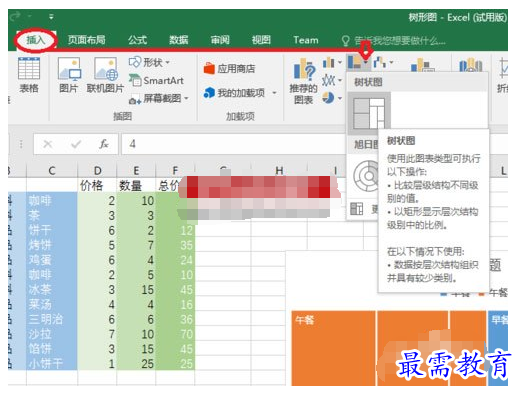Click the 我的加载项 add-ins icon
The width and height of the screenshot is (520, 396).
tap(209, 93)
